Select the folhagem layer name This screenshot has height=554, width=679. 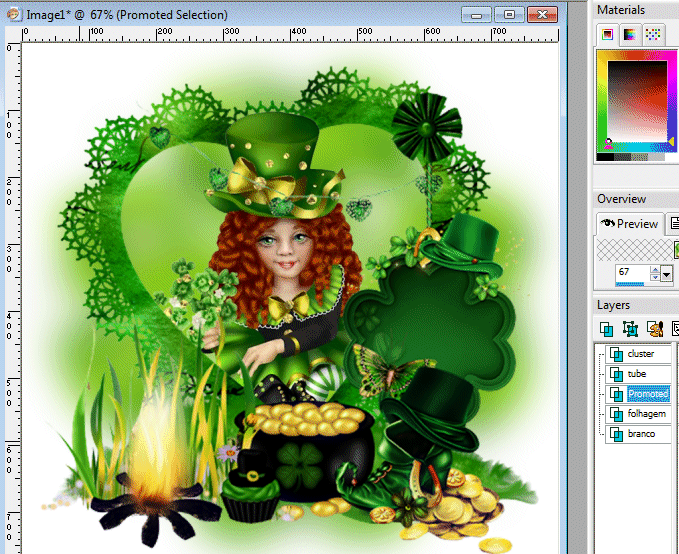click(647, 414)
